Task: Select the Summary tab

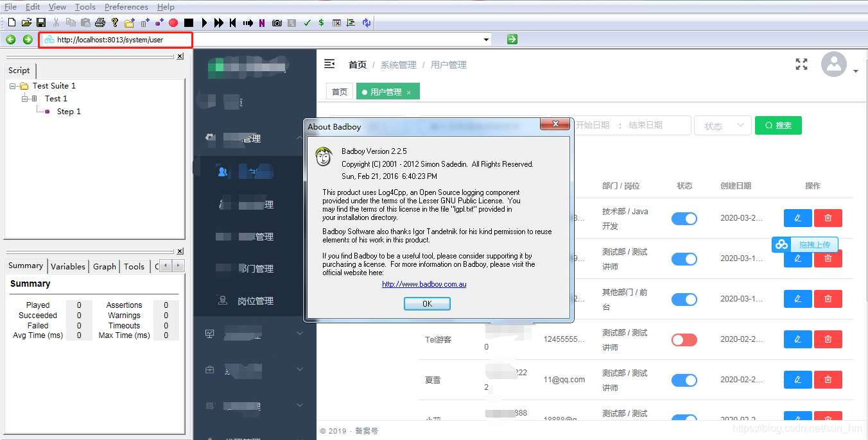Action: pos(26,266)
